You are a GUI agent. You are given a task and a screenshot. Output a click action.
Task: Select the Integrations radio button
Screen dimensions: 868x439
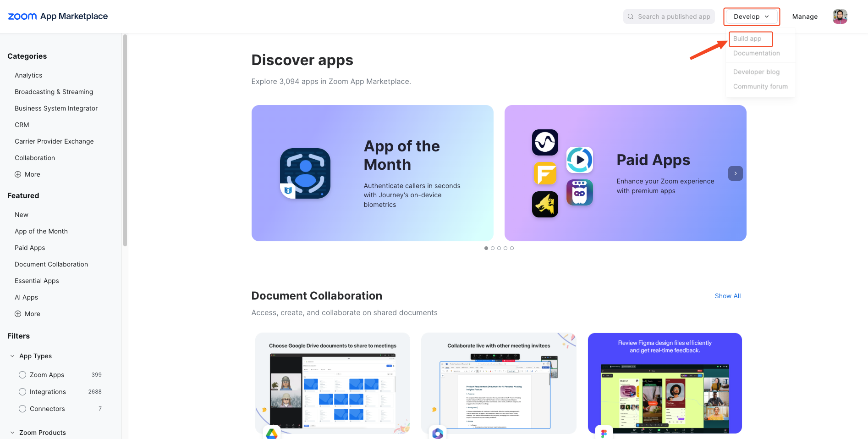(x=22, y=392)
